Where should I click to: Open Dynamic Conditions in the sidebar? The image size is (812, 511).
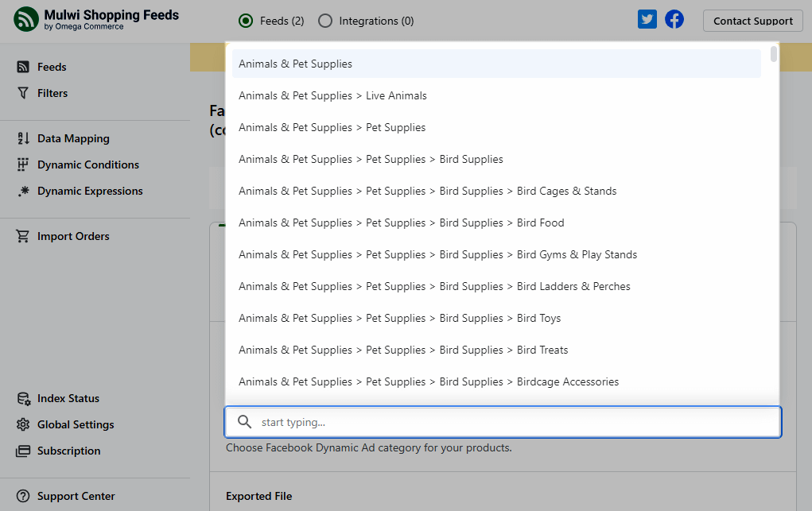pos(87,165)
